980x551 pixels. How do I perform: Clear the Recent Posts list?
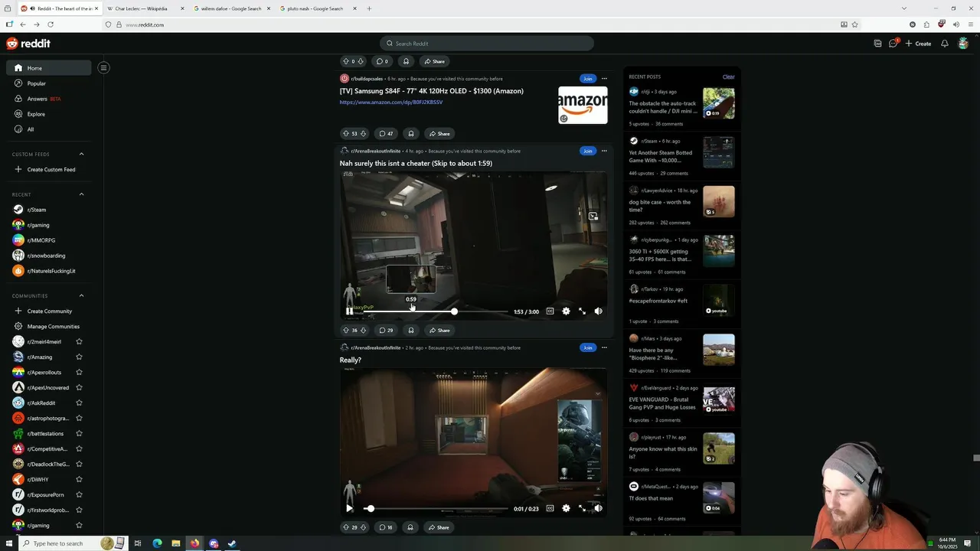click(728, 77)
